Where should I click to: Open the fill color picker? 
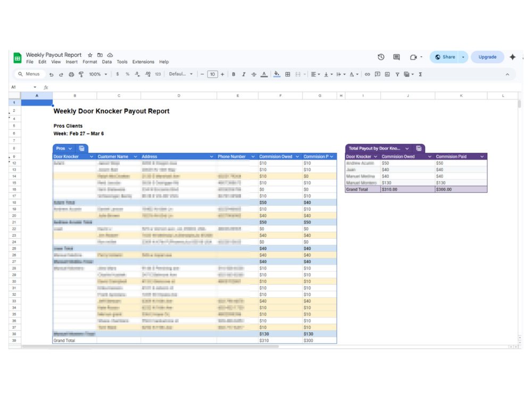[277, 74]
